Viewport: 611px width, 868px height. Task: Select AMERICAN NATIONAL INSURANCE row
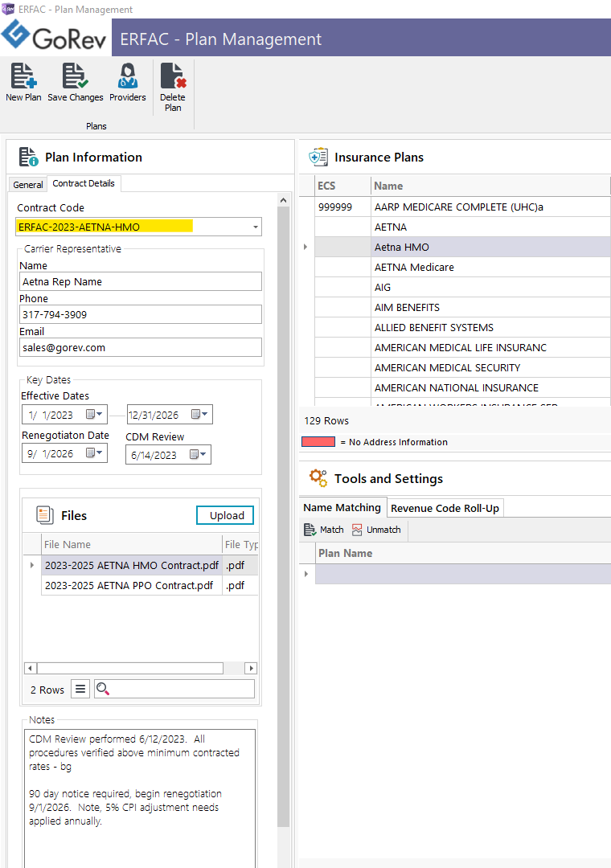462,387
